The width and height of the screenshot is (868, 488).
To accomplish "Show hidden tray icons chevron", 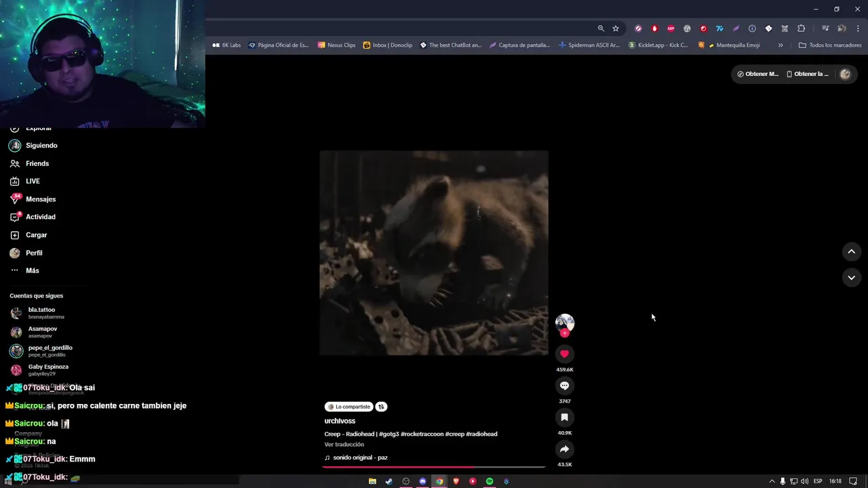I will 772,481.
